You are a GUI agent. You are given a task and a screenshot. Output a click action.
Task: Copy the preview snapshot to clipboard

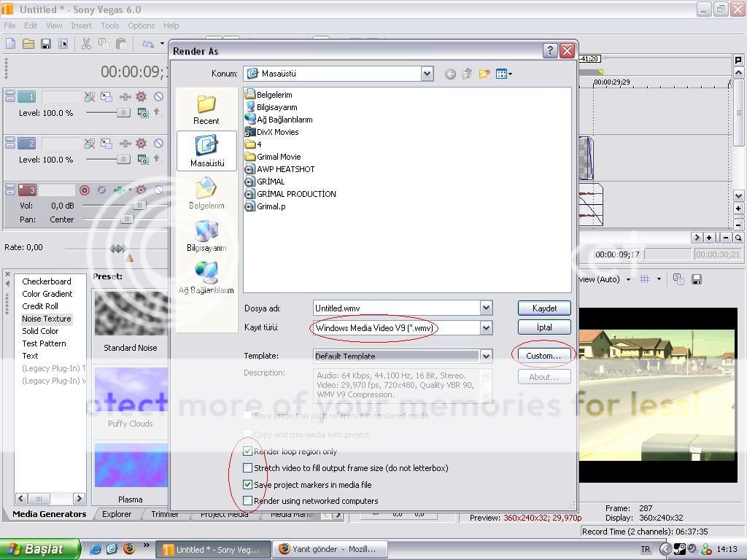[x=678, y=279]
